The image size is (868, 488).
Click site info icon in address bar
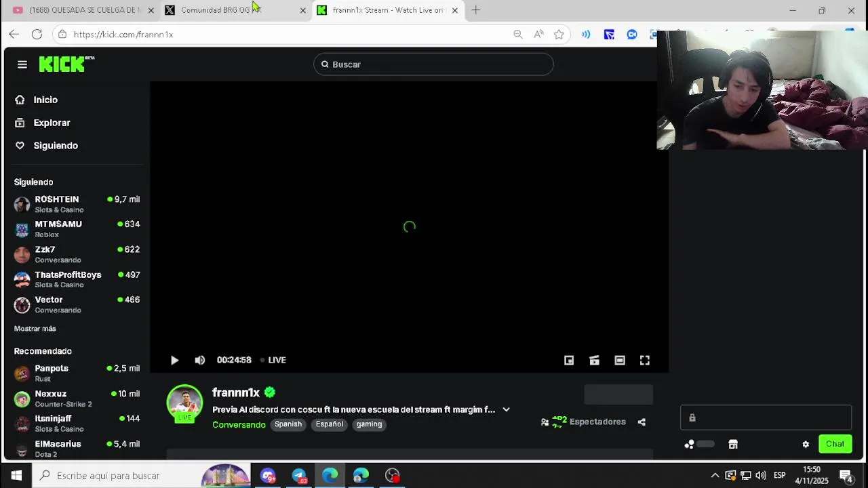[x=62, y=34]
